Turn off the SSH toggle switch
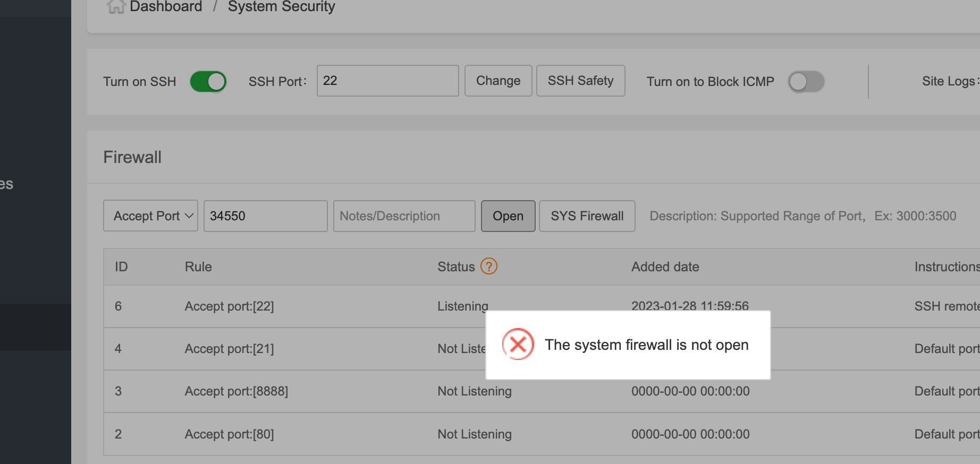Viewport: 980px width, 464px height. [x=208, y=82]
